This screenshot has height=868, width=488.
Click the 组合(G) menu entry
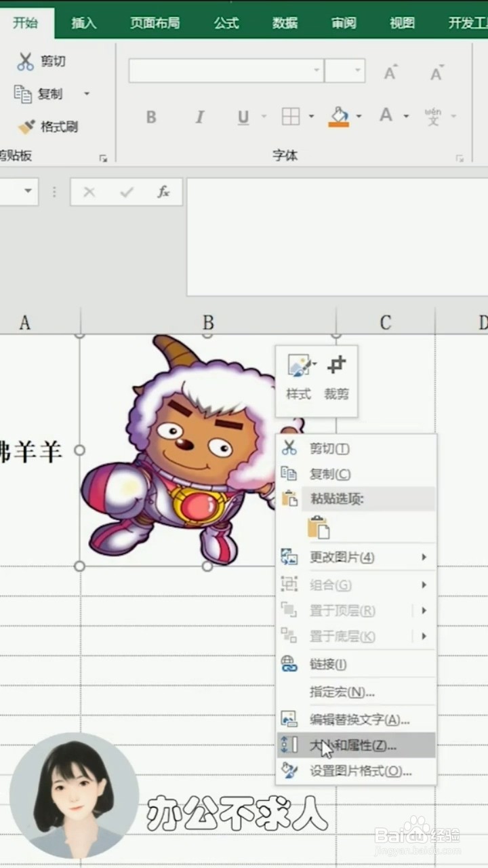[356, 585]
